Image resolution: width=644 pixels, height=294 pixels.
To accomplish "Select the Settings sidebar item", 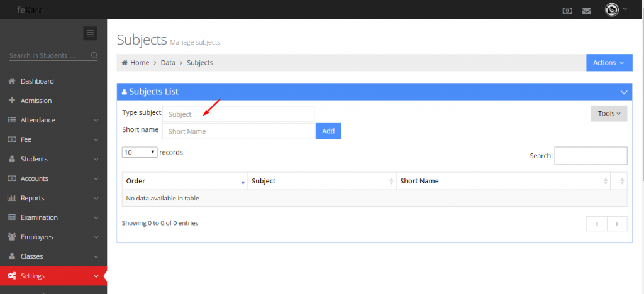I will pos(53,276).
